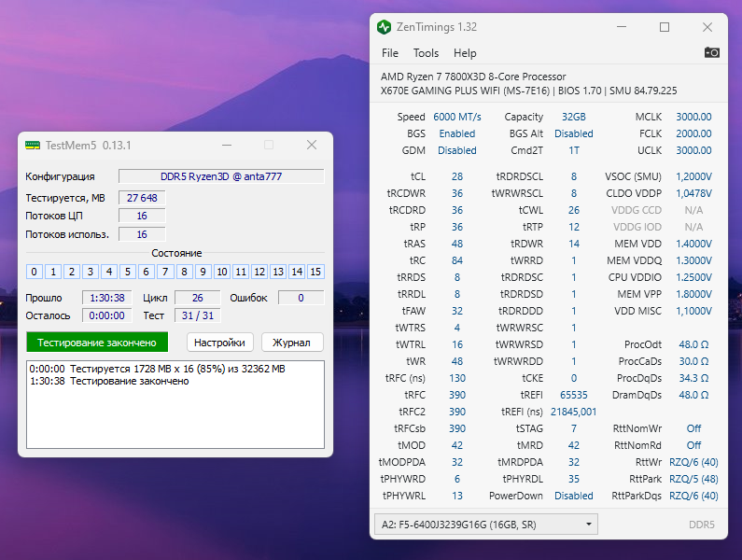Click the Capacity value 32GB
The height and width of the screenshot is (560, 742).
[574, 117]
